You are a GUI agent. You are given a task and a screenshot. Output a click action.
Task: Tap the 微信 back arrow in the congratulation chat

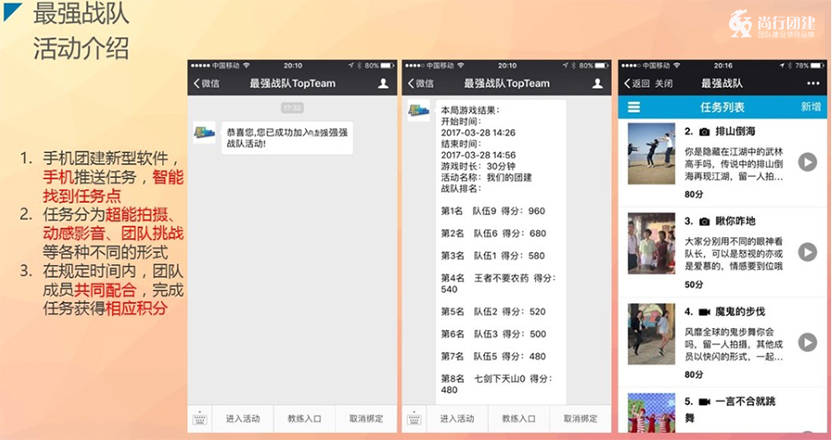[x=207, y=84]
